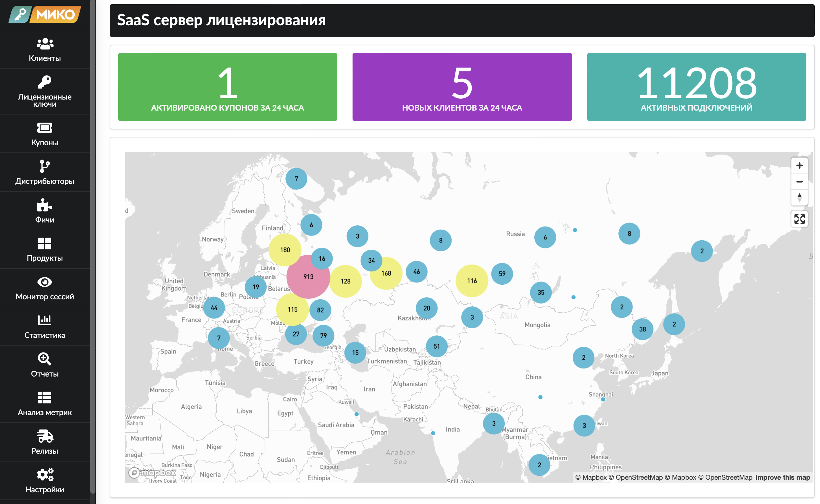Image resolution: width=820 pixels, height=504 pixels.
Task: Click the Mapbox logo on map
Action: tap(152, 473)
